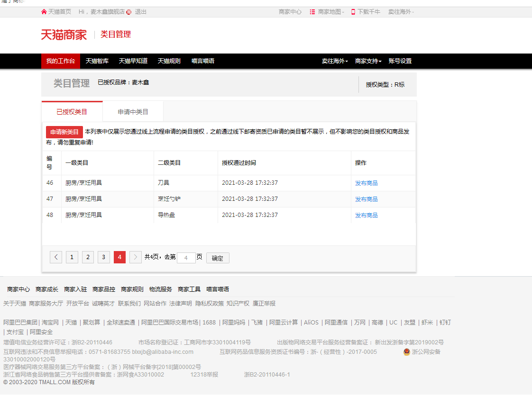
Task: Open footer 商家成长 link
Action: click(x=47, y=289)
